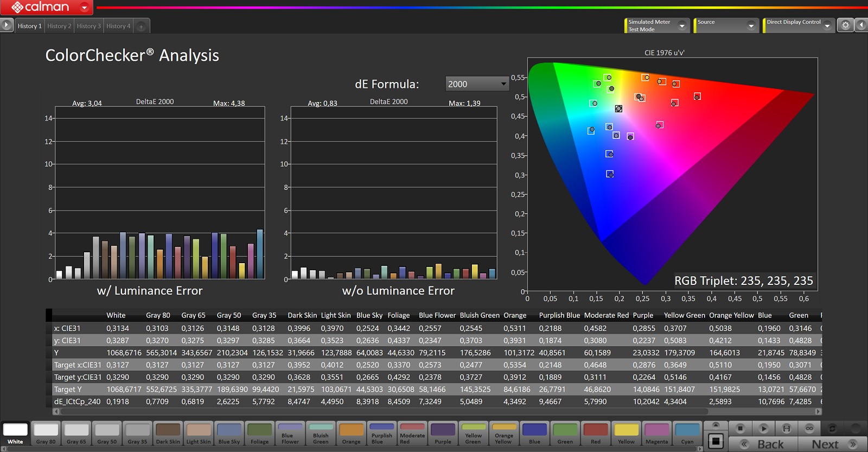Open the Calman main menu dropdown
Viewport: 868px width, 452px height.
pyautogui.click(x=84, y=7)
